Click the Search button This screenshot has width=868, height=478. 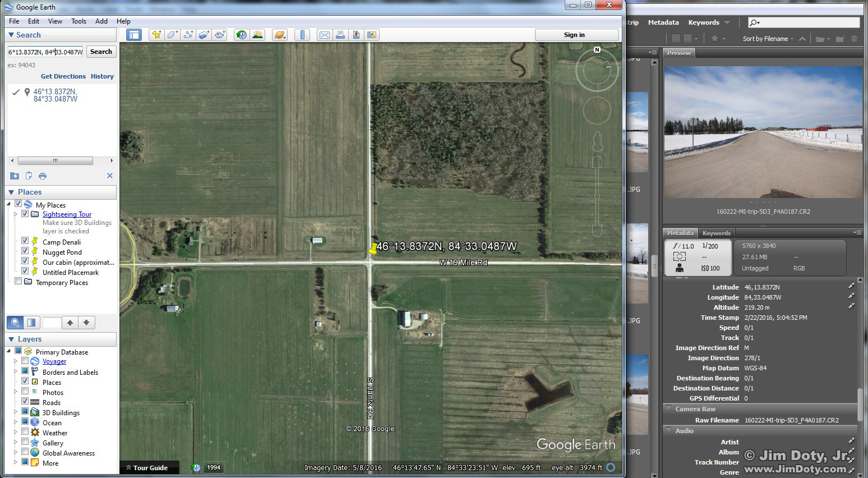tap(101, 52)
